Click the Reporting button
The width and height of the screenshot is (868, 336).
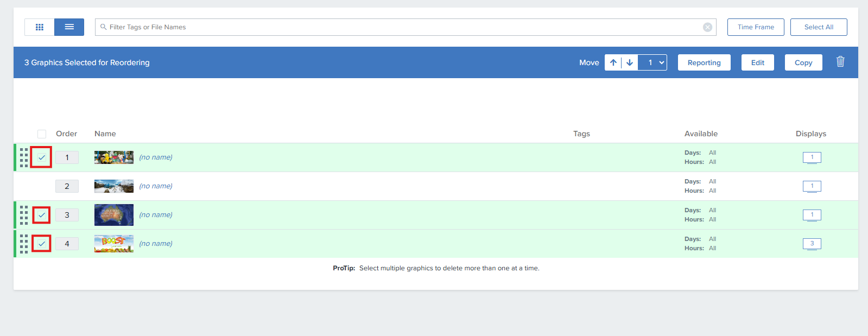click(x=704, y=63)
